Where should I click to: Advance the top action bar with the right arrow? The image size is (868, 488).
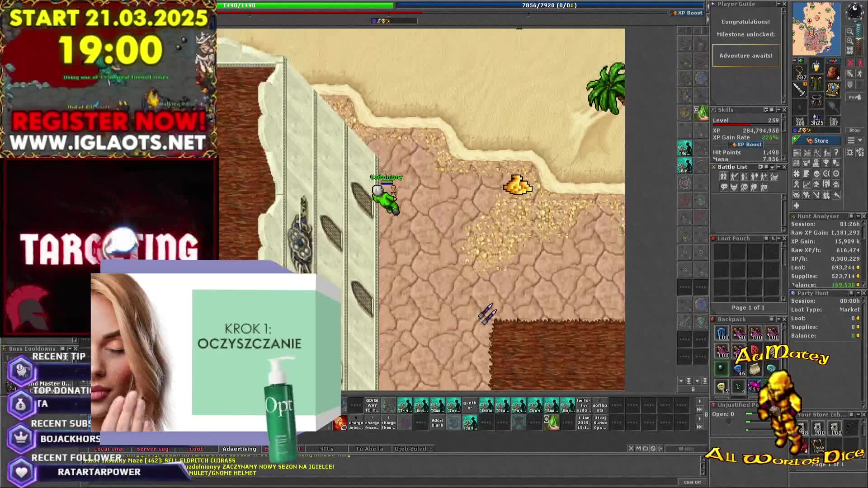click(699, 401)
